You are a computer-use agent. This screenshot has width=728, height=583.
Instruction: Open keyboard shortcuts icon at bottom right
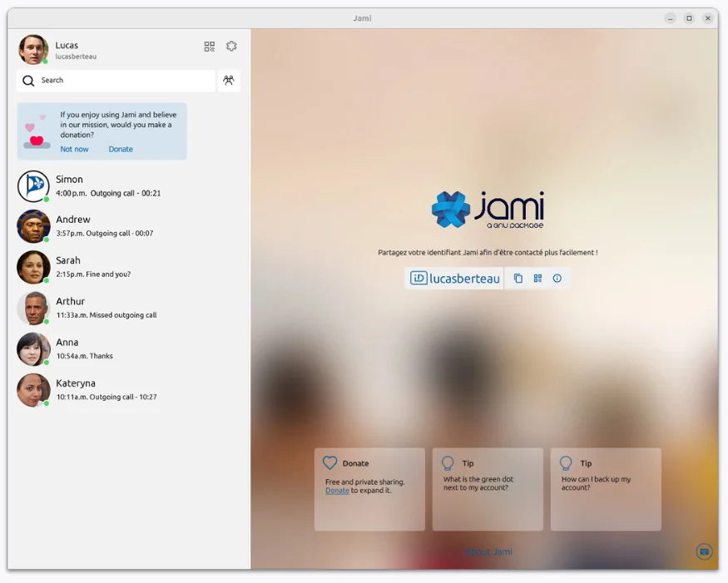click(x=705, y=551)
